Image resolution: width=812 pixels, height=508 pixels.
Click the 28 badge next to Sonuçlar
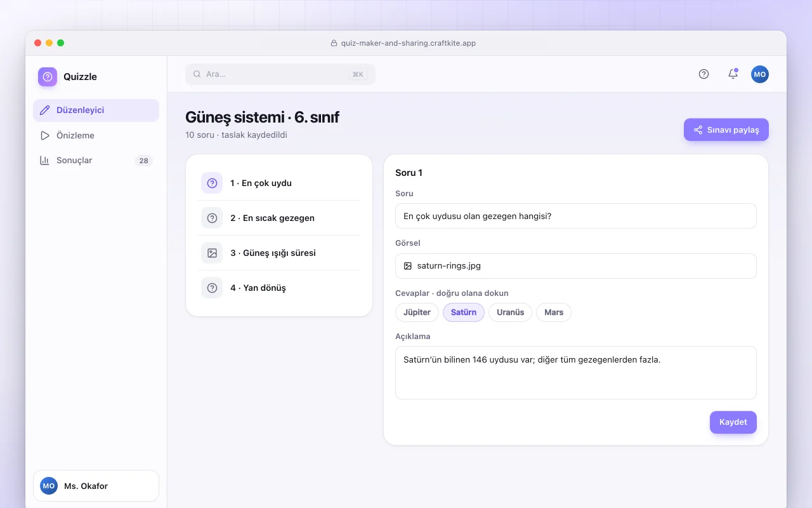[x=144, y=161]
